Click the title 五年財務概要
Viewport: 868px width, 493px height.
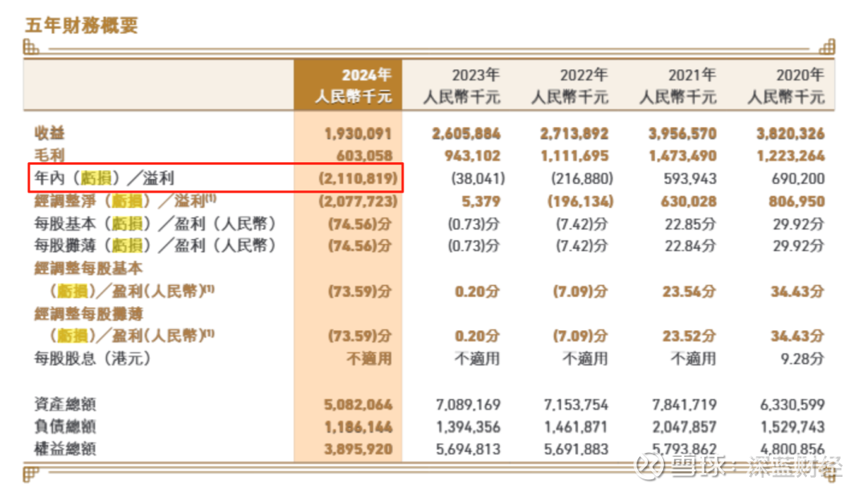pos(81,26)
